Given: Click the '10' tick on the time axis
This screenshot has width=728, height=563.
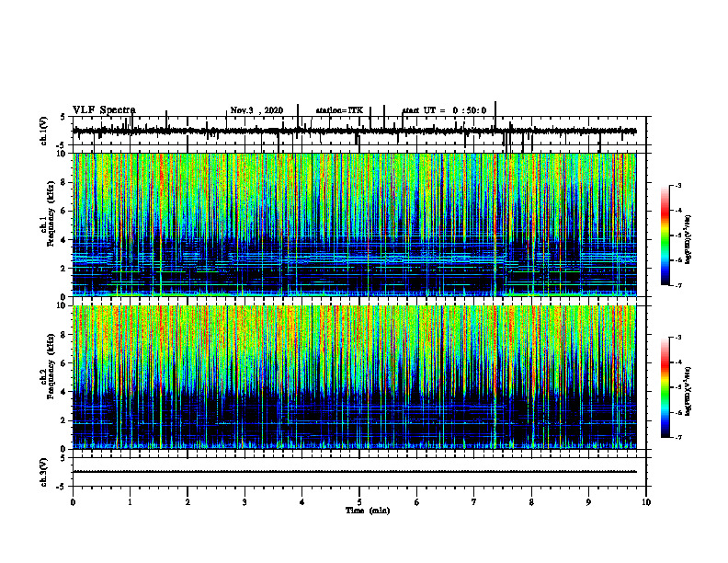Looking at the screenshot, I should 646,502.
